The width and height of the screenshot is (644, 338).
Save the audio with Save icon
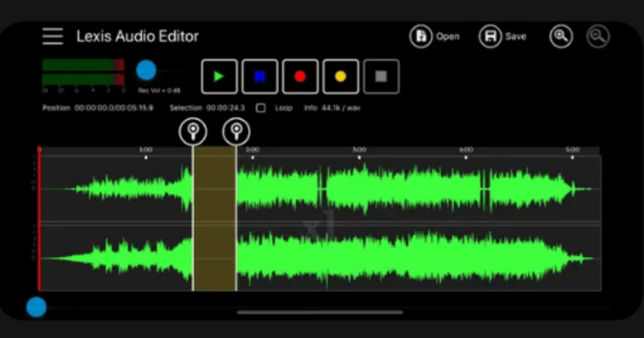pyautogui.click(x=490, y=36)
